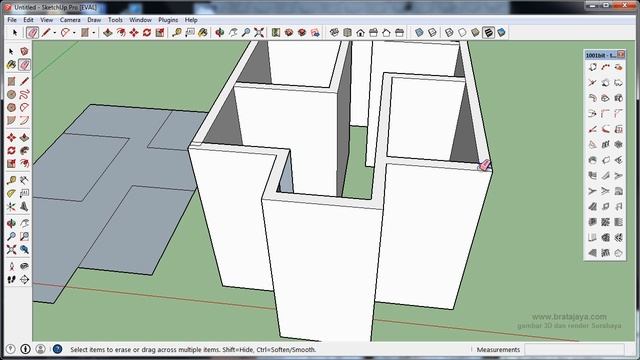Click Scale in the vertical Large Tool Set
640x360 pixels.
11,164
